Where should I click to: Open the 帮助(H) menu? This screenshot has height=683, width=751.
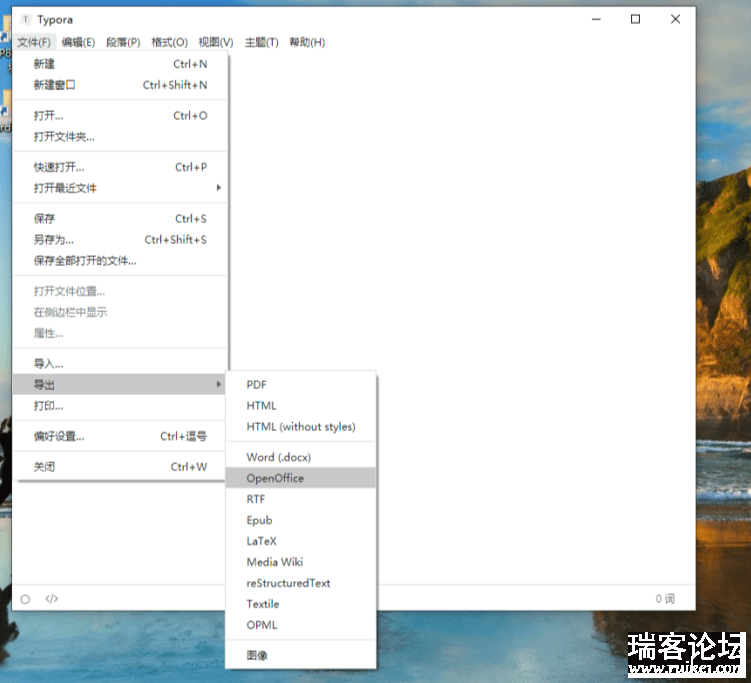[x=307, y=42]
